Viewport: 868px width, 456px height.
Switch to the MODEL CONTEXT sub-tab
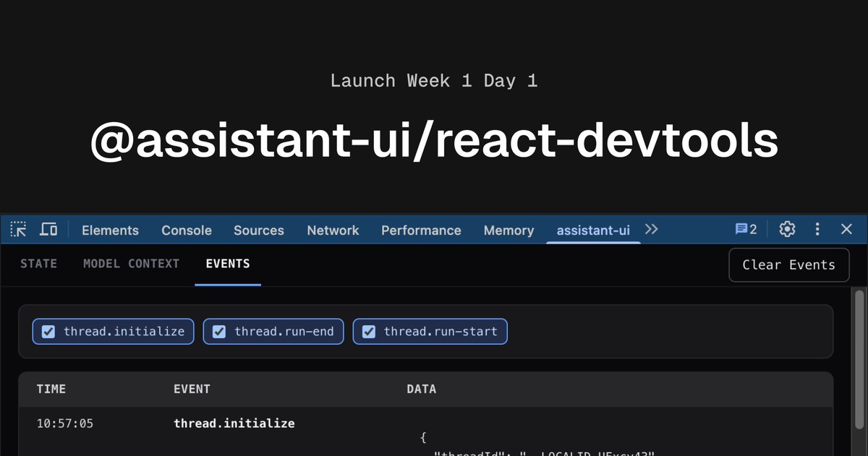coord(131,264)
